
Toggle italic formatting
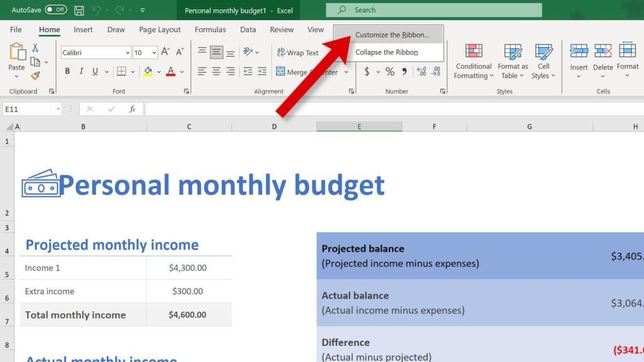coord(82,72)
